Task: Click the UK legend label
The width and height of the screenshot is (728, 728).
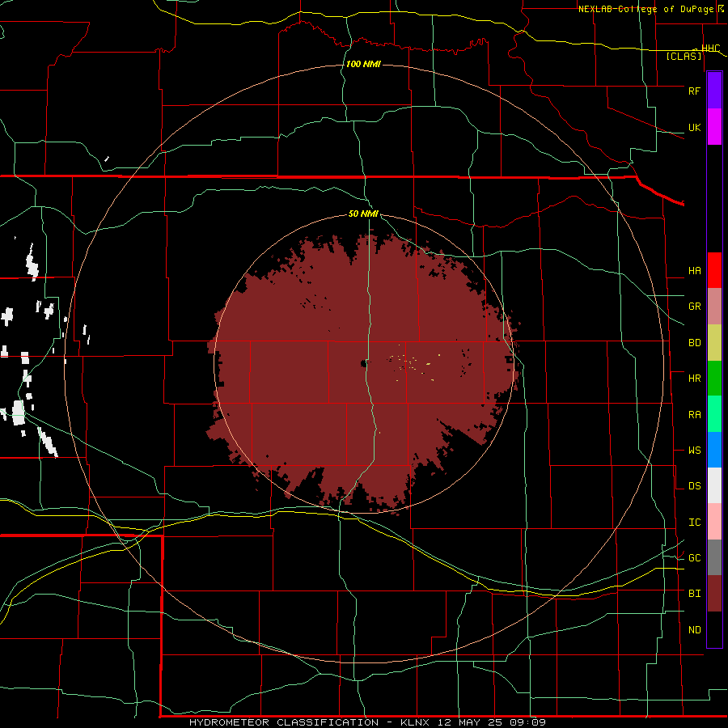Action: 694,127
